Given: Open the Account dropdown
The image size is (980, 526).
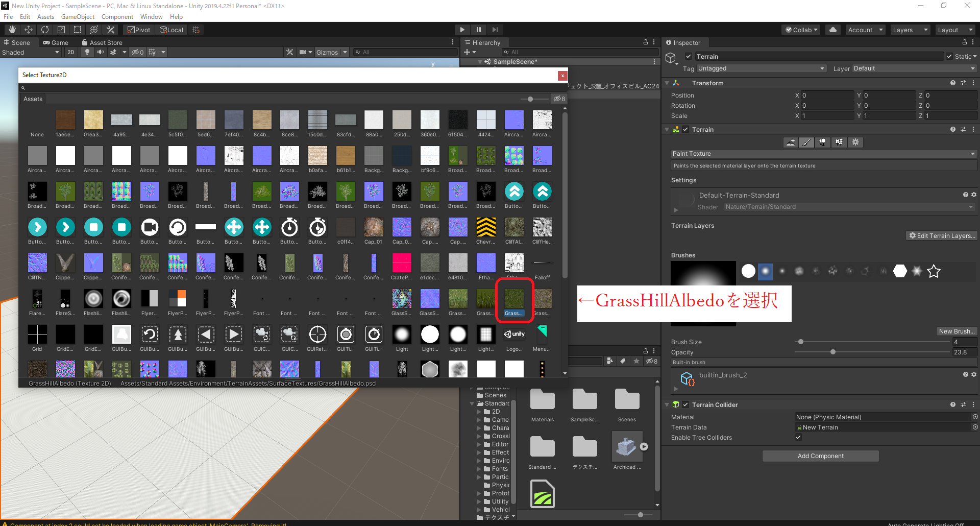Looking at the screenshot, I should [x=865, y=30].
